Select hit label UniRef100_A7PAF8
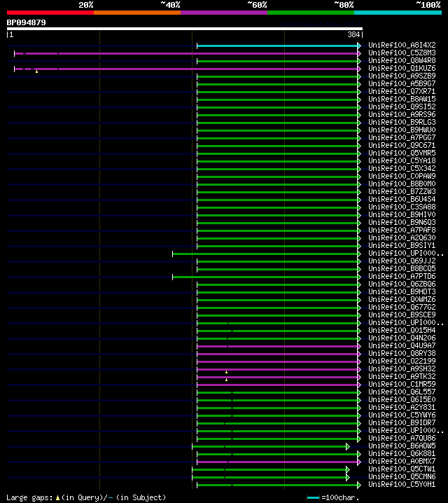448x503 pixels. pos(402,230)
